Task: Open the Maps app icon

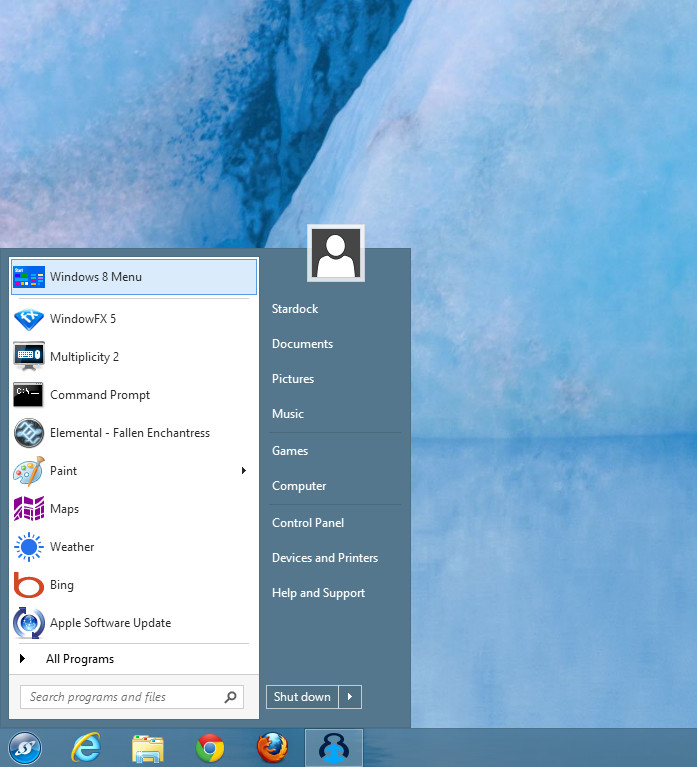Action: 29,509
